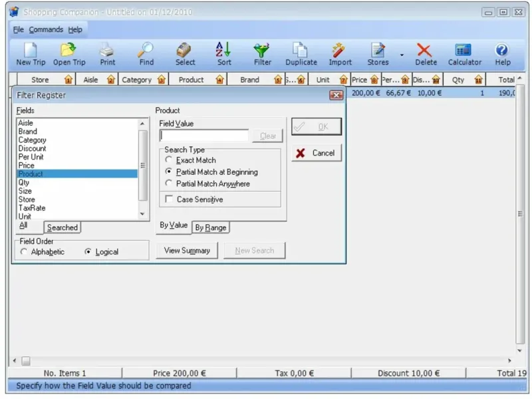The width and height of the screenshot is (532, 399).
Task: Click the New Trip toolbar icon
Action: (31, 54)
